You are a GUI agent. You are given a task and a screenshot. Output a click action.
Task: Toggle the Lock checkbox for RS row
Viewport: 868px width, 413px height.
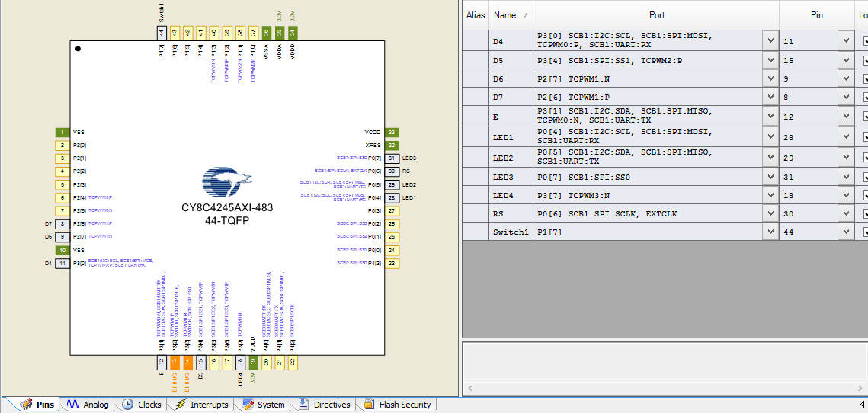(x=865, y=213)
